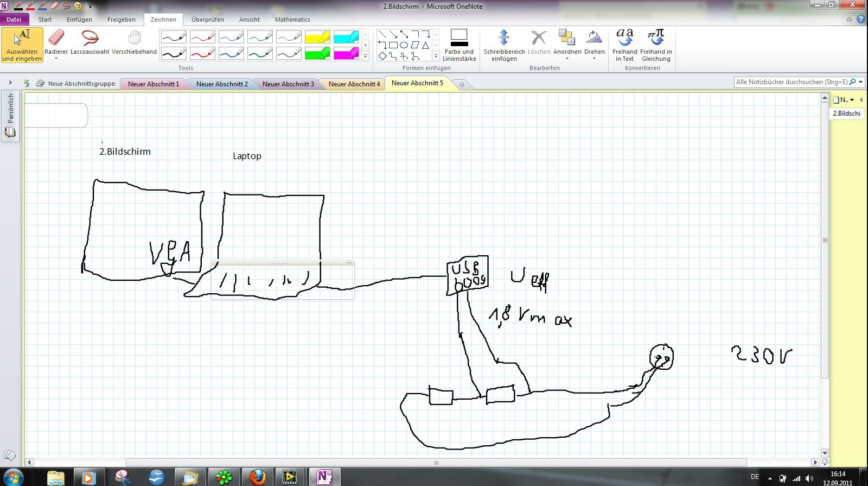Image resolution: width=868 pixels, height=486 pixels.
Task: Choose the green highlighter
Action: click(317, 53)
